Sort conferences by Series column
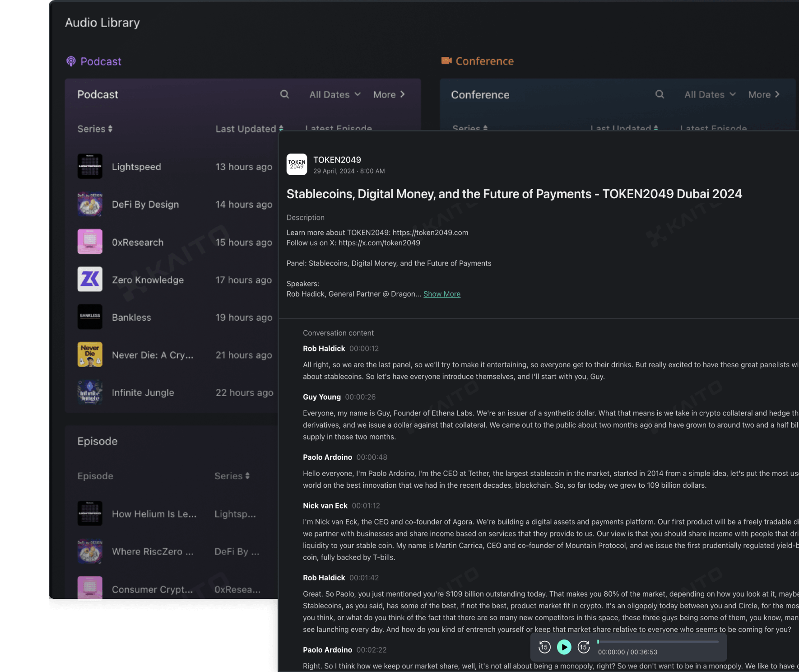Screen dimensions: 799x672 coord(470,128)
